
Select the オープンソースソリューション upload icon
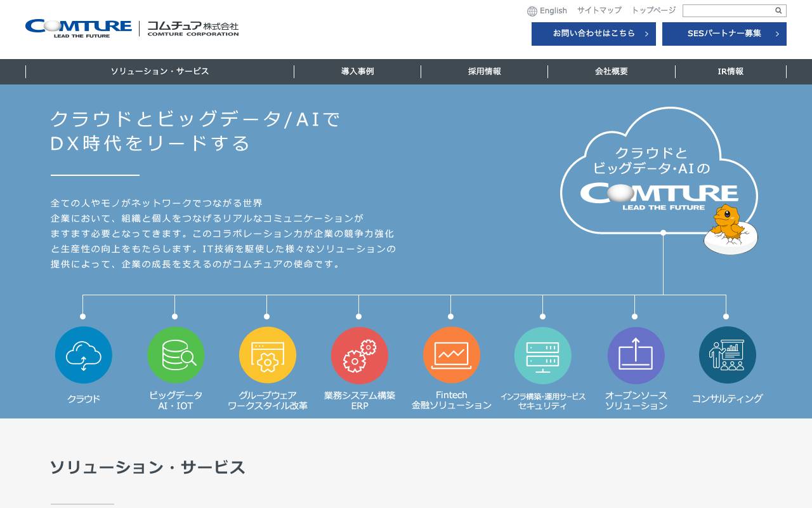tap(636, 355)
